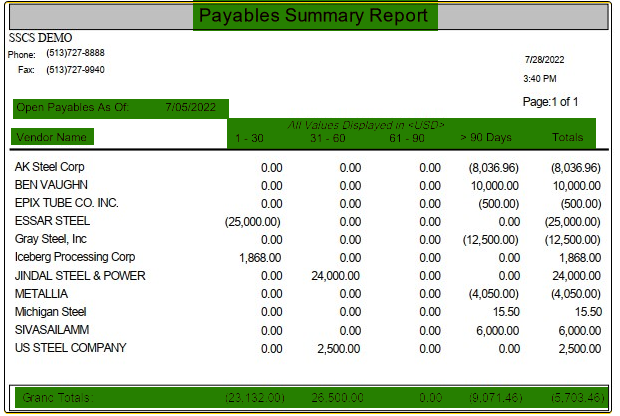Image resolution: width=620 pixels, height=416 pixels.
Task: Click Iceberg Processing's 1-30 value 1,868.00
Action: point(260,258)
